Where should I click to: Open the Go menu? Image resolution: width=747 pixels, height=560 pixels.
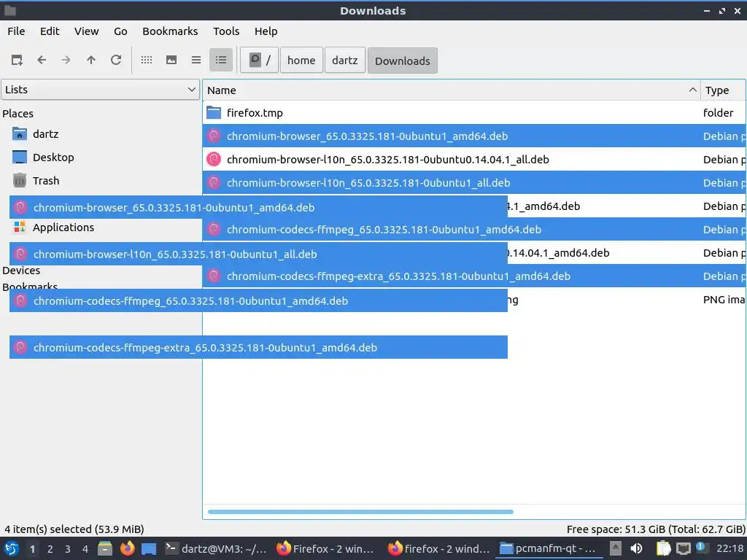click(120, 31)
